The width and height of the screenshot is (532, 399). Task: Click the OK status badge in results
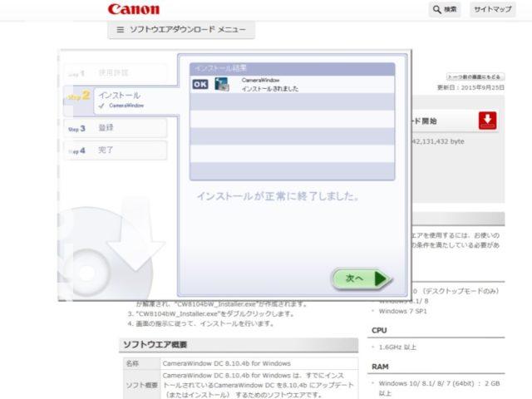[200, 84]
